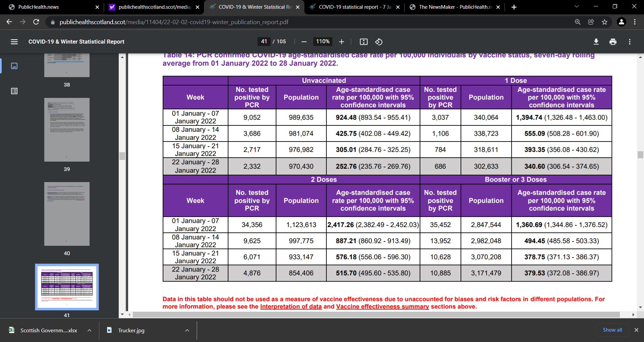This screenshot has width=644, height=342.
Task: Expand options for Trucker.jpg download
Action: [187, 330]
